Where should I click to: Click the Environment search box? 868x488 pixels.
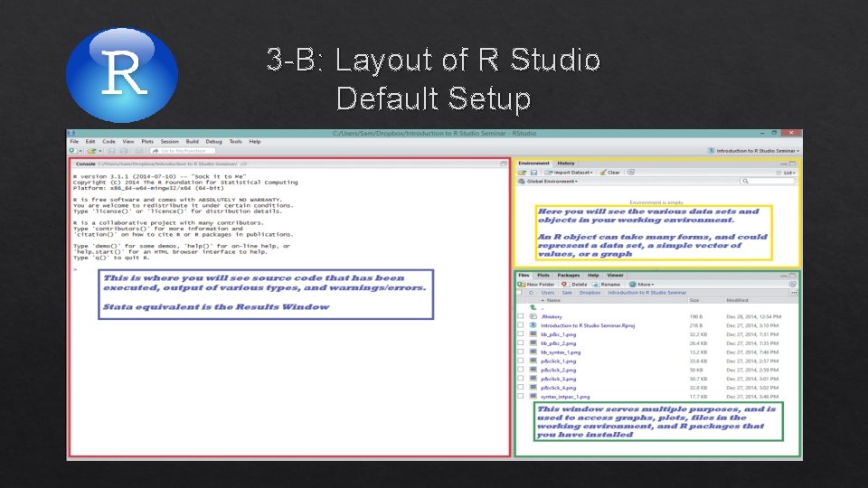[768, 182]
